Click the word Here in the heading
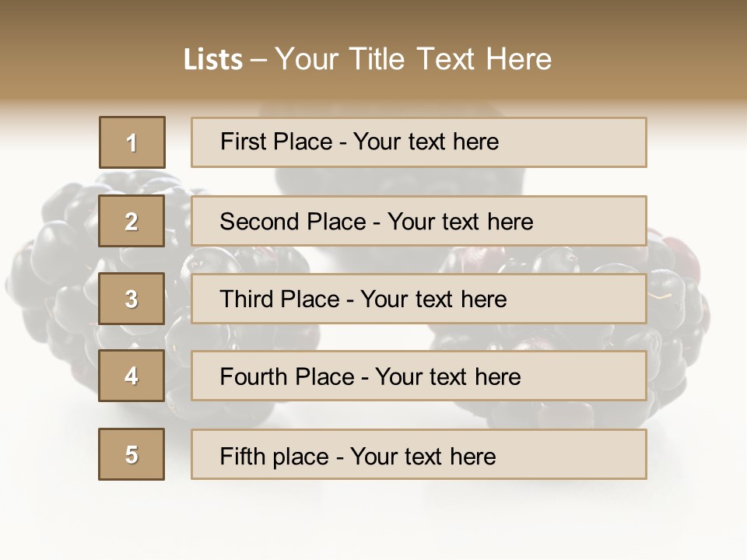The width and height of the screenshot is (747, 560). coord(518,59)
